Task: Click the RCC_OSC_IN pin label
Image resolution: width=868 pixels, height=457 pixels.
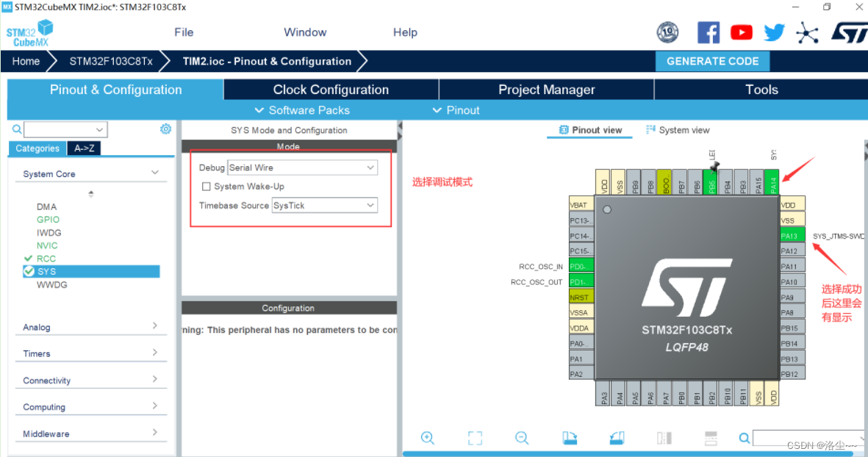Action: coord(541,267)
